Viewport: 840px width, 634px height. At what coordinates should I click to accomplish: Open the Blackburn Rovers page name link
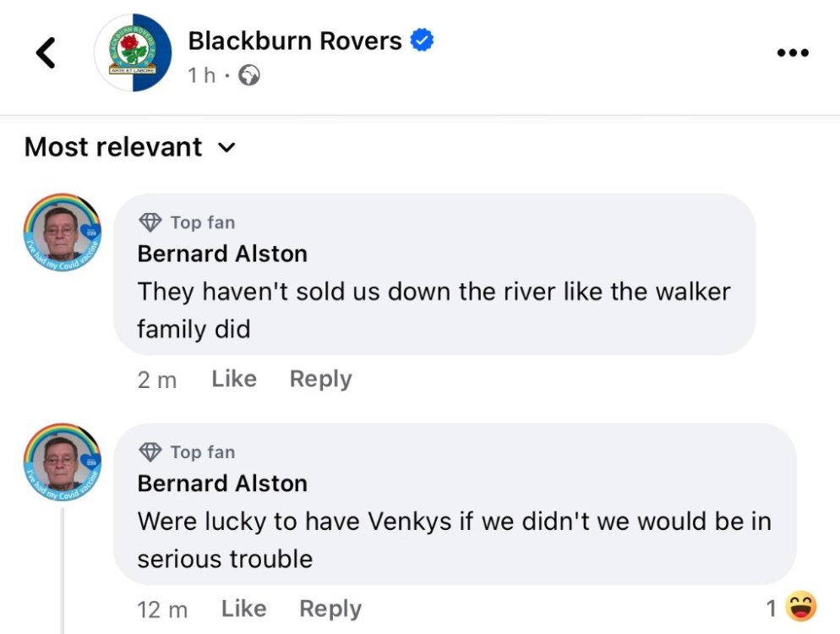pos(294,41)
